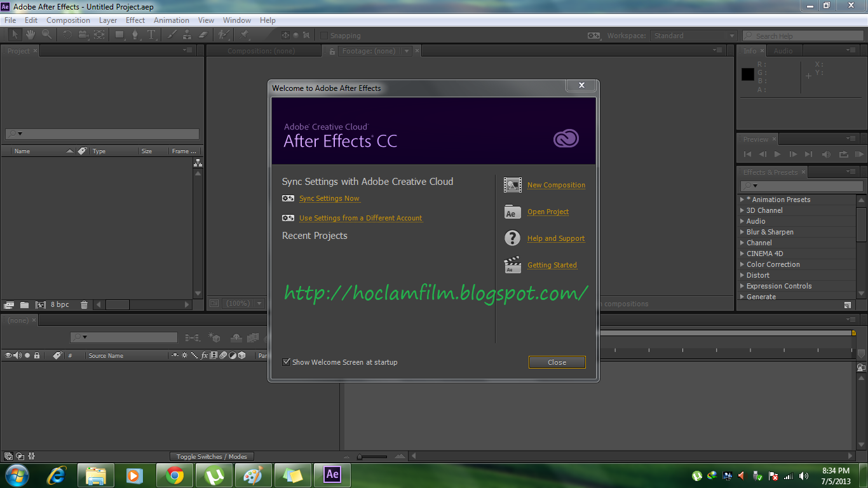The image size is (868, 488).
Task: Click Draft 3D icon in timeline
Action: [214, 338]
